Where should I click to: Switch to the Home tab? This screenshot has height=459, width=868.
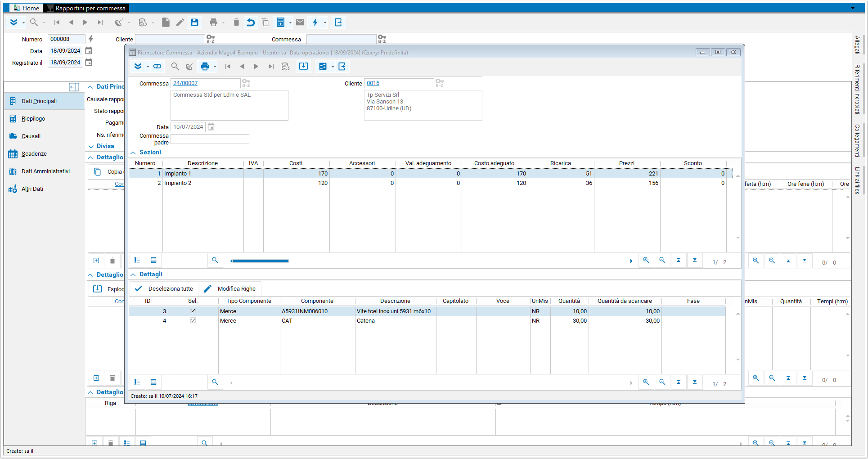pos(27,8)
